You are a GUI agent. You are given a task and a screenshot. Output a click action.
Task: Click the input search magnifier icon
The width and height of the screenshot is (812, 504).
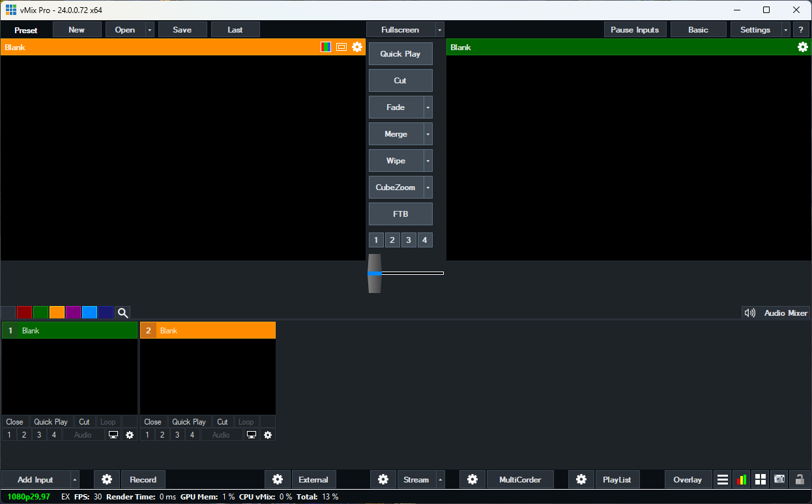(123, 313)
